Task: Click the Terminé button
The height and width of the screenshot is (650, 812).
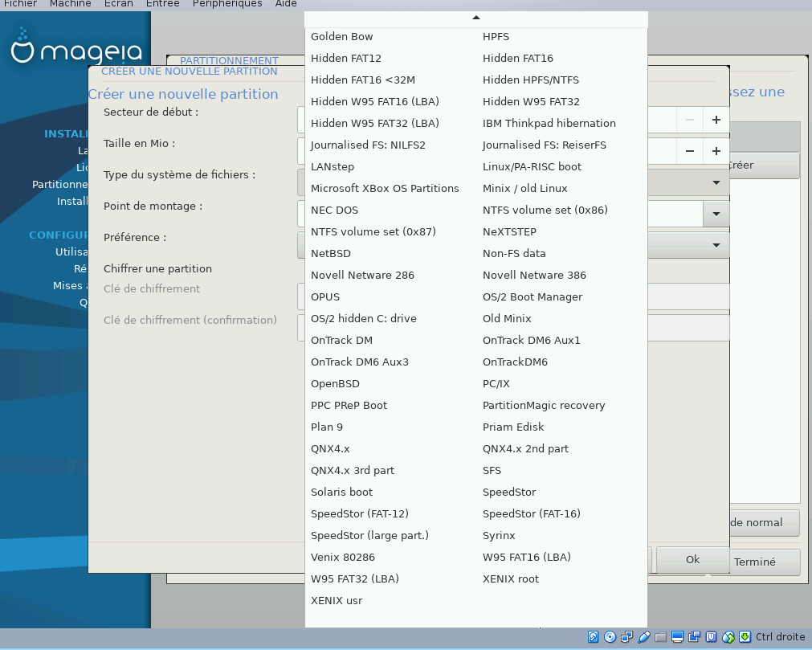Action: pos(754,562)
